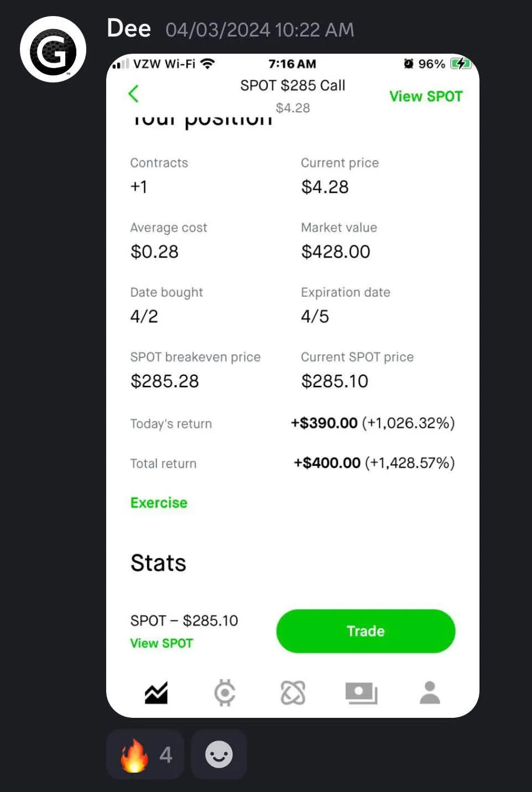Toggle the fire emoji reaction
Screen dimensions: 532x792
coord(145,754)
